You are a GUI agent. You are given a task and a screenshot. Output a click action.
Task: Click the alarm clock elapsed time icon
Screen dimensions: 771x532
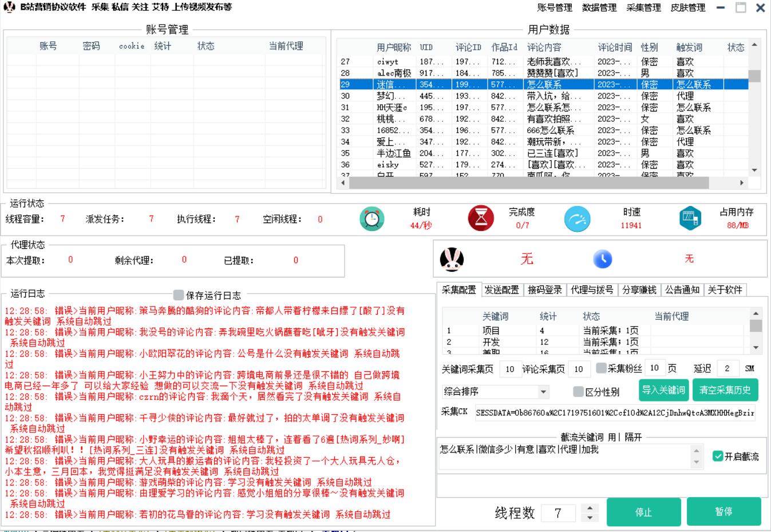point(371,219)
